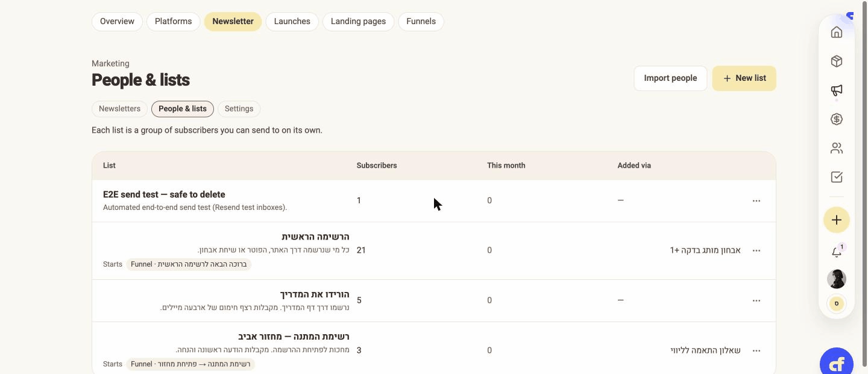Open the הורידו את המדריך list
The width and height of the screenshot is (868, 374).
(x=315, y=294)
